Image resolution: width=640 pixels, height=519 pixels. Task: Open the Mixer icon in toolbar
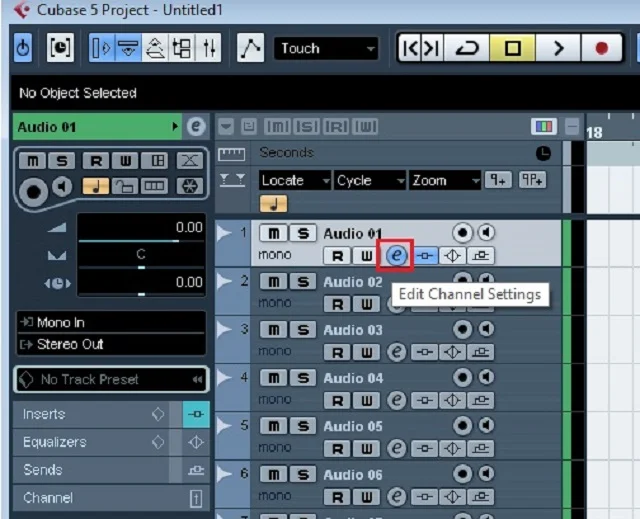click(209, 48)
